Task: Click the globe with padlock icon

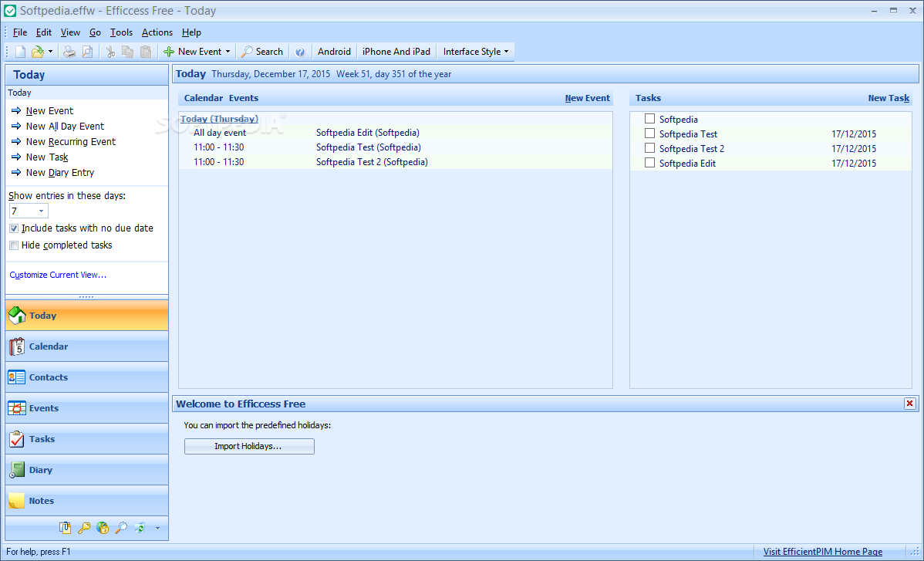Action: point(103,528)
